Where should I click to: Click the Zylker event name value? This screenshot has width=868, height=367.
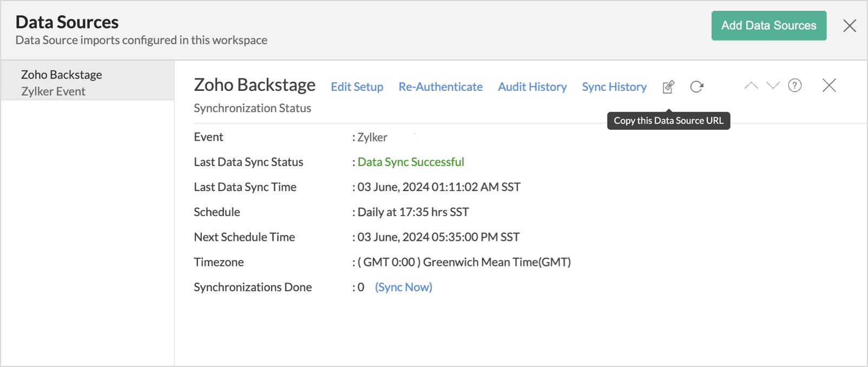(372, 137)
